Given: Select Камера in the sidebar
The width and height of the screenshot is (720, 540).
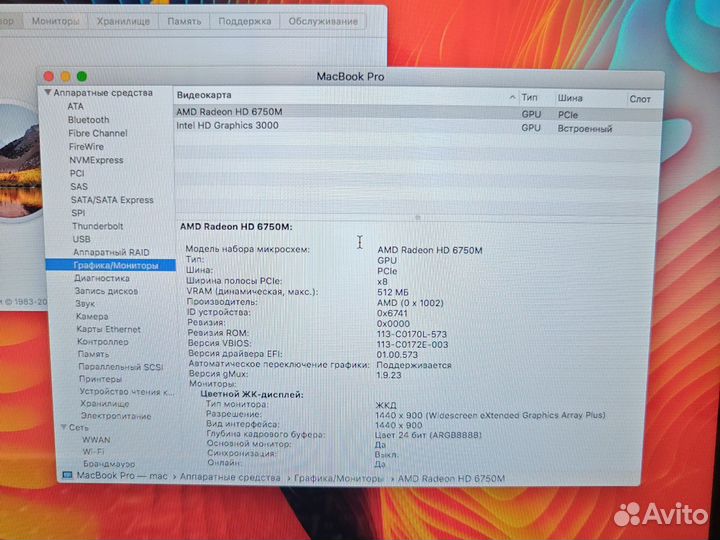Looking at the screenshot, I should [x=92, y=316].
